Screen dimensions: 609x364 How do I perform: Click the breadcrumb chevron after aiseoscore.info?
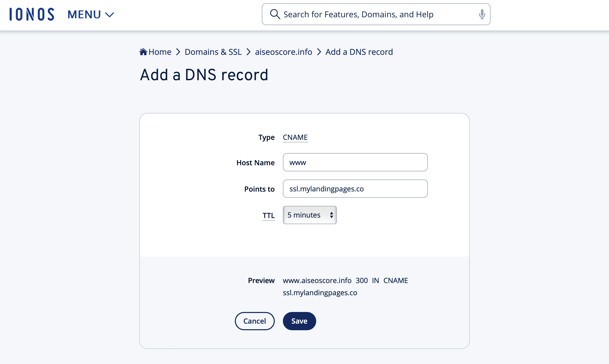point(319,52)
